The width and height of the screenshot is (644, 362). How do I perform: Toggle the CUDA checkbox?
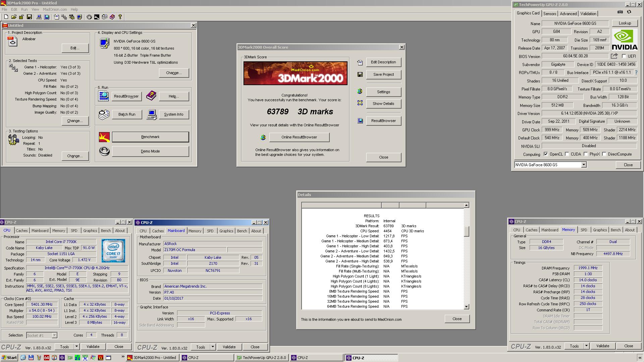click(x=567, y=154)
